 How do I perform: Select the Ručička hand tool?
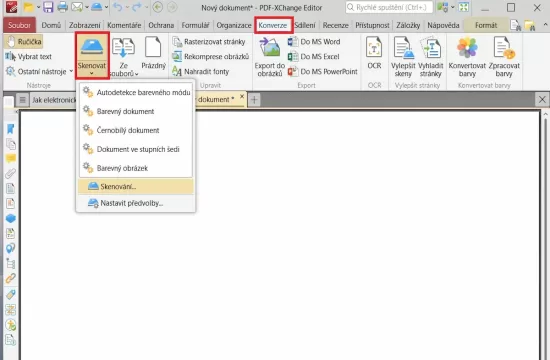(x=24, y=41)
